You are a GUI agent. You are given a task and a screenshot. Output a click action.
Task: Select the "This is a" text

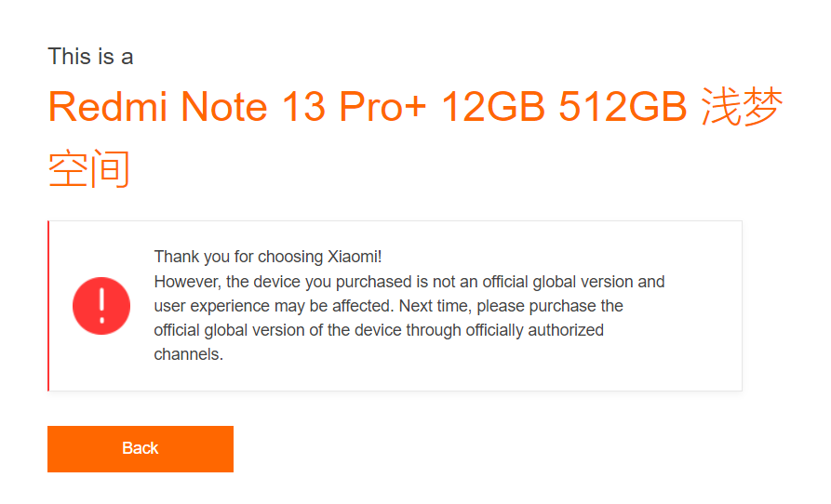click(90, 57)
